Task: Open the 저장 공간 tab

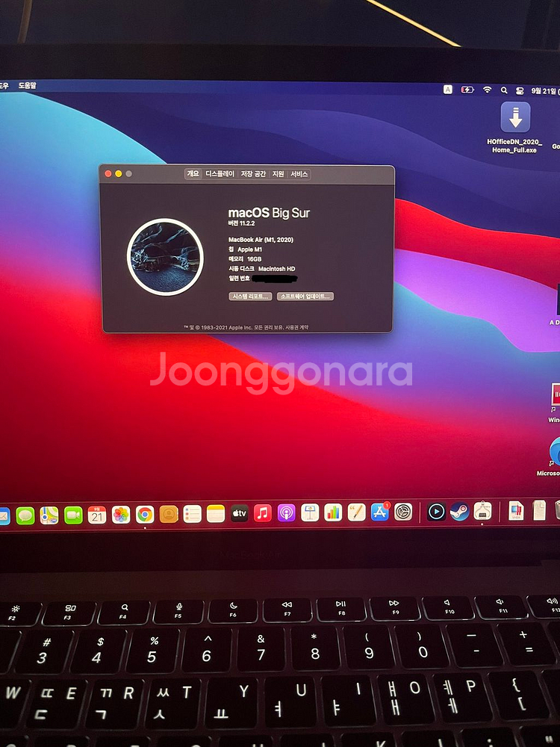Action: (x=253, y=174)
